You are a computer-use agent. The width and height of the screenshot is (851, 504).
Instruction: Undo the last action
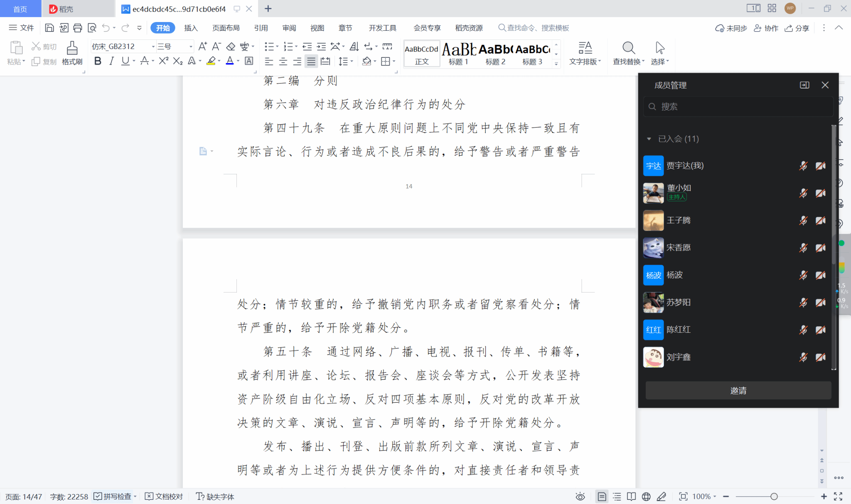[x=106, y=28]
